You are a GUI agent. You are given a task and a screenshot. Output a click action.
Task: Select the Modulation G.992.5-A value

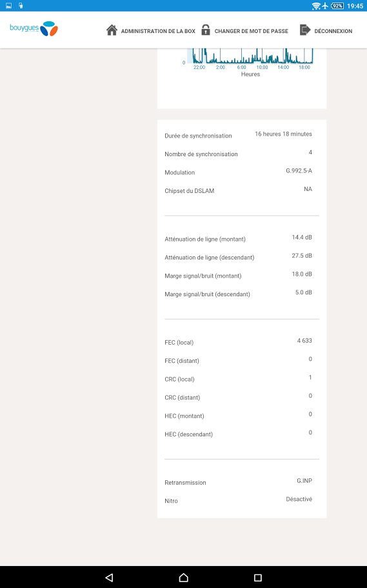[x=299, y=170]
